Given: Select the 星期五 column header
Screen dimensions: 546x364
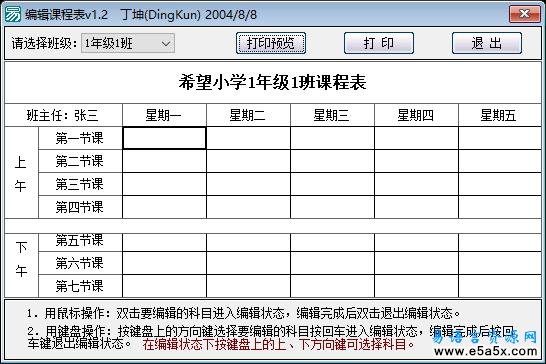Looking at the screenshot, I should 500,115.
